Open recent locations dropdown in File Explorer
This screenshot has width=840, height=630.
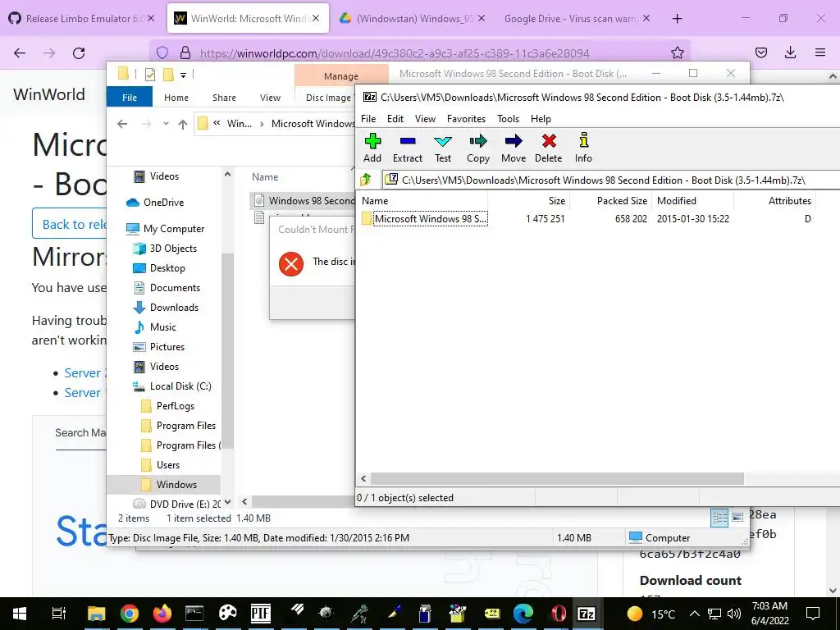point(166,124)
